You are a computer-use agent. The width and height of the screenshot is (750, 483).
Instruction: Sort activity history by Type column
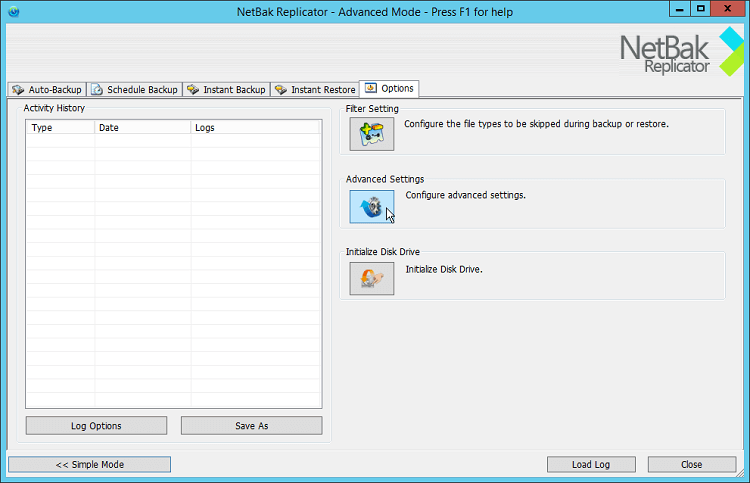[x=60, y=128]
